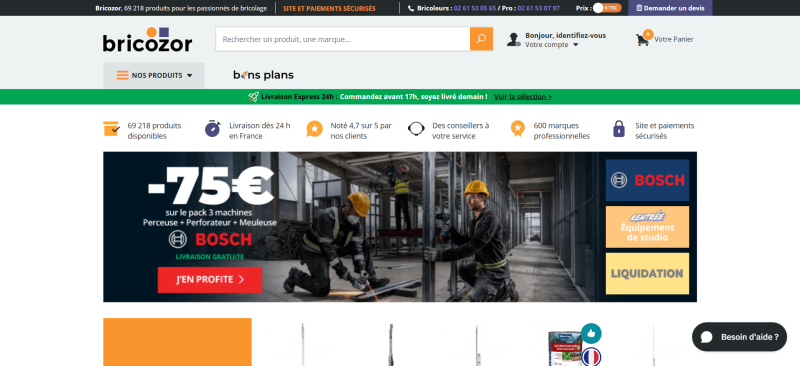Click the hamburger menu icon beside Nos Produits

122,76
